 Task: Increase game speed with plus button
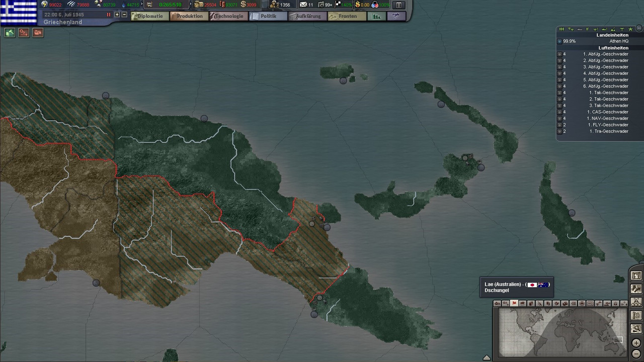(117, 15)
